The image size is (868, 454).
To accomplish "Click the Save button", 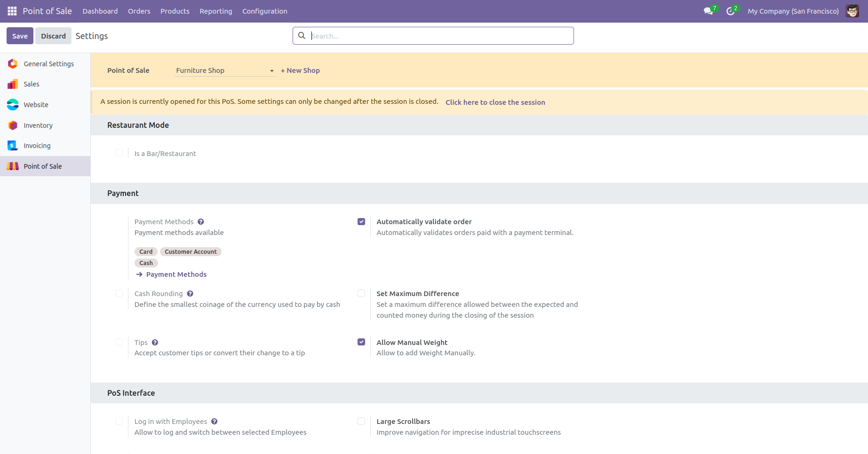I will click(20, 36).
